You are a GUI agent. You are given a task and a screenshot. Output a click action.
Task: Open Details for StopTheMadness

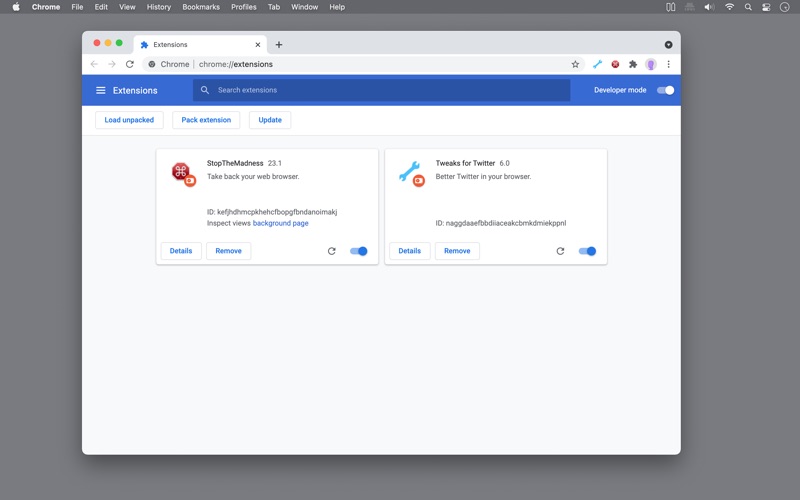(181, 251)
